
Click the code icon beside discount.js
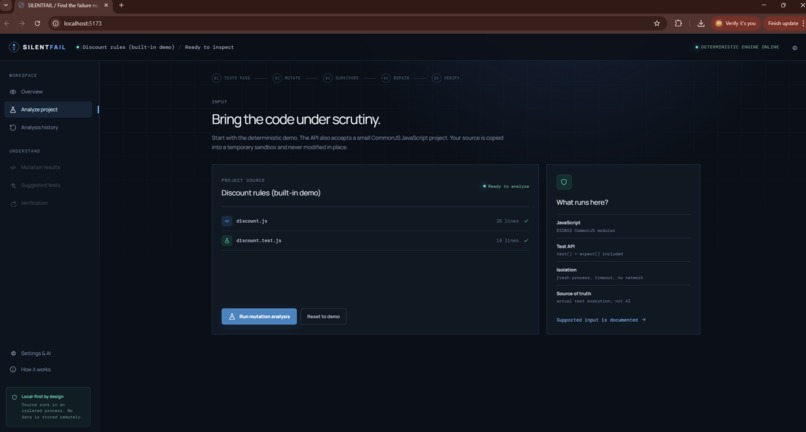(x=227, y=221)
